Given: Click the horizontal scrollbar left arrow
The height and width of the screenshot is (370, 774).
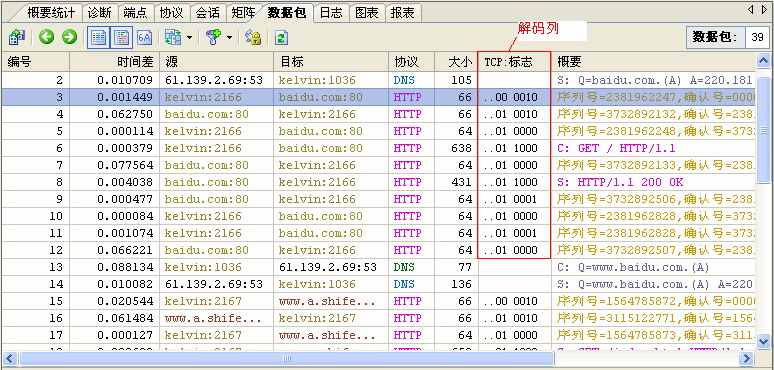Looking at the screenshot, I should click(x=10, y=358).
